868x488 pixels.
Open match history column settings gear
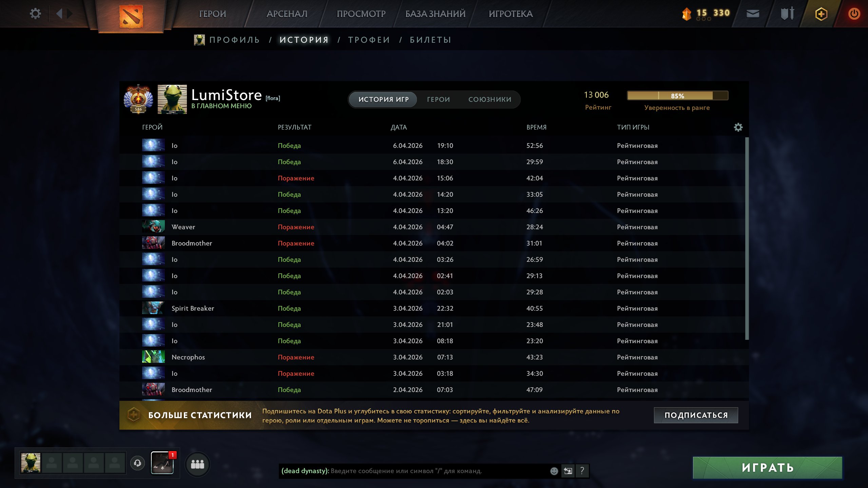click(x=738, y=127)
